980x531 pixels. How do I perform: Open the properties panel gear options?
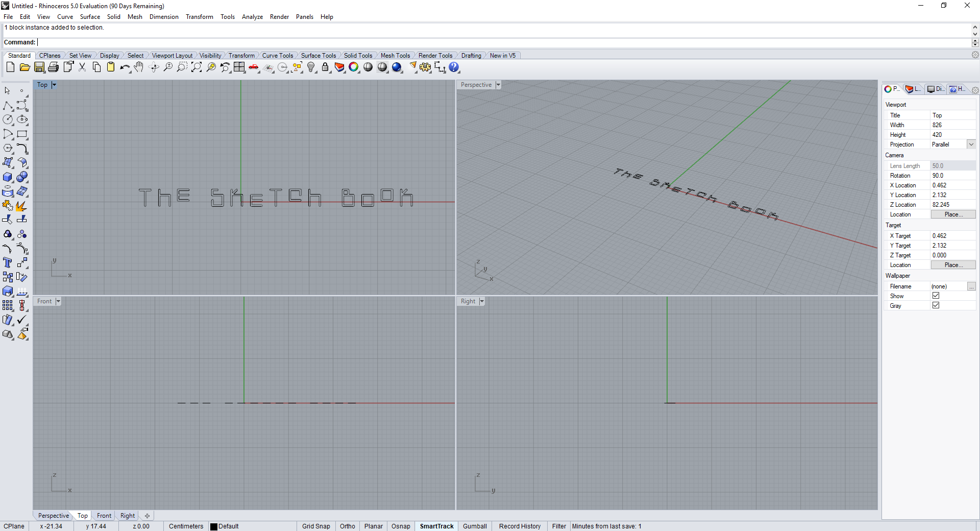(975, 90)
